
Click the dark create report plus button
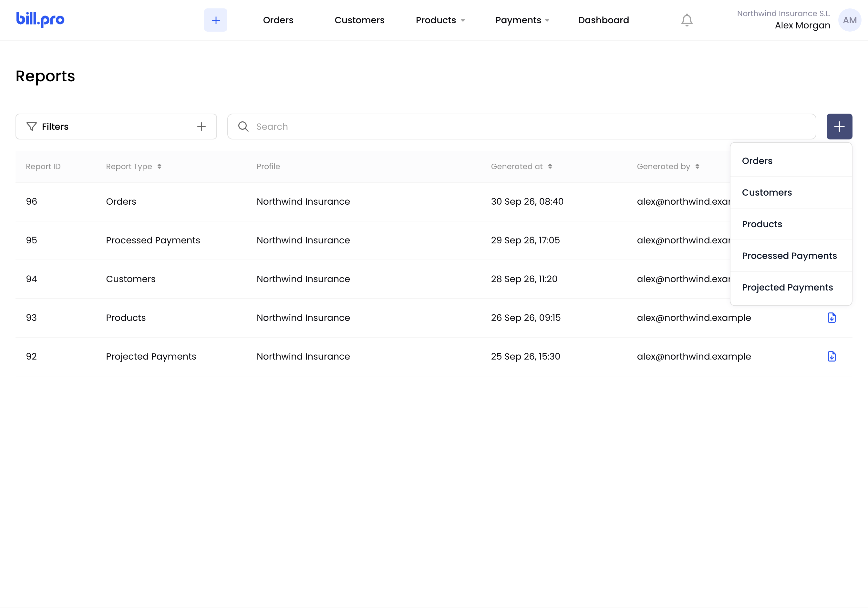click(839, 127)
